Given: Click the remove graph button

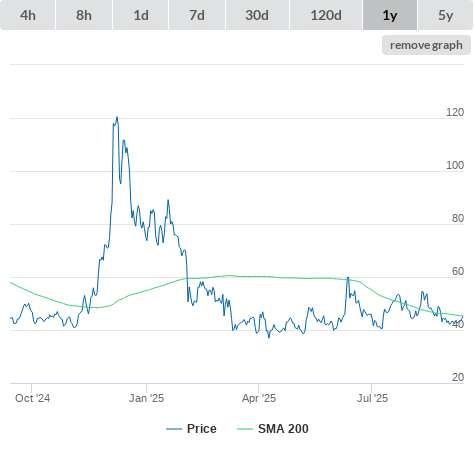Looking at the screenshot, I should tap(426, 45).
